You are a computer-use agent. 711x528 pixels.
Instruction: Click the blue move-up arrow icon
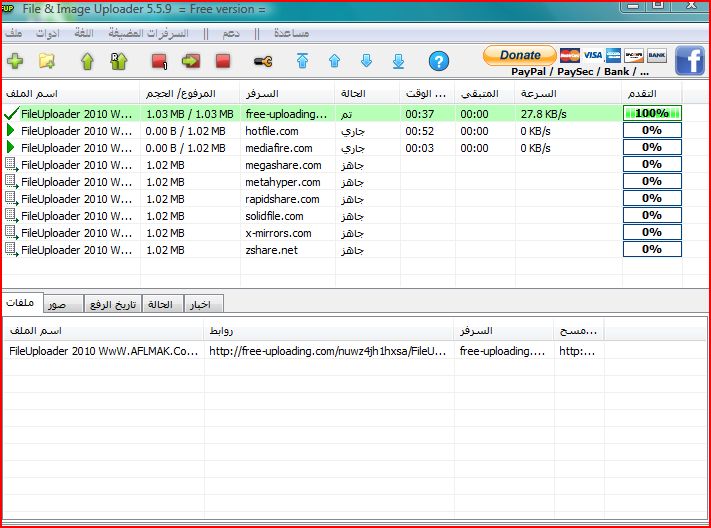[334, 61]
